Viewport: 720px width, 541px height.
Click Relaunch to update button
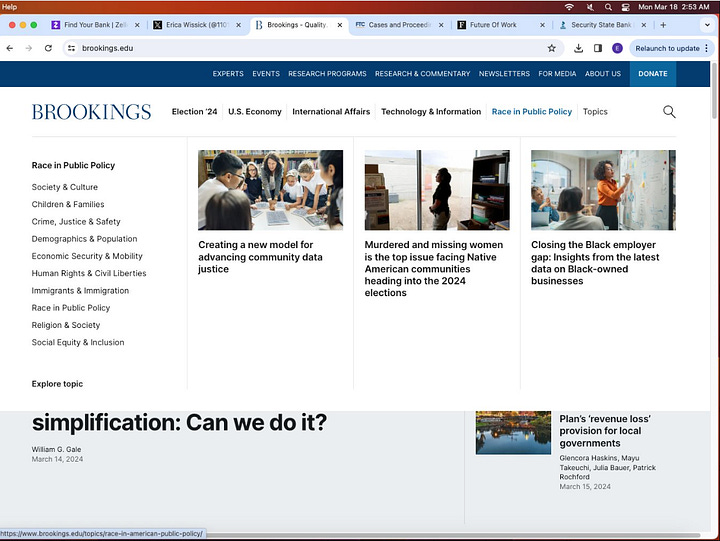click(671, 48)
